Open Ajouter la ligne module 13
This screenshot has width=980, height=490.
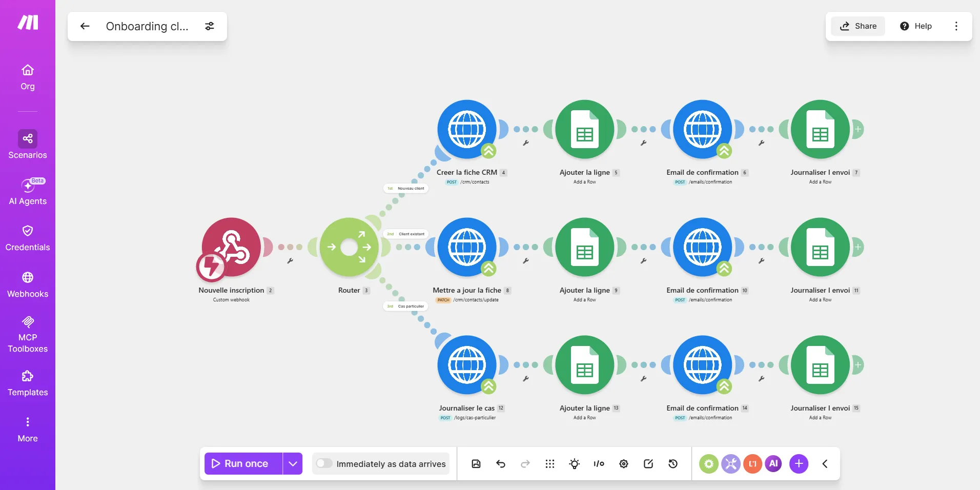tap(585, 365)
